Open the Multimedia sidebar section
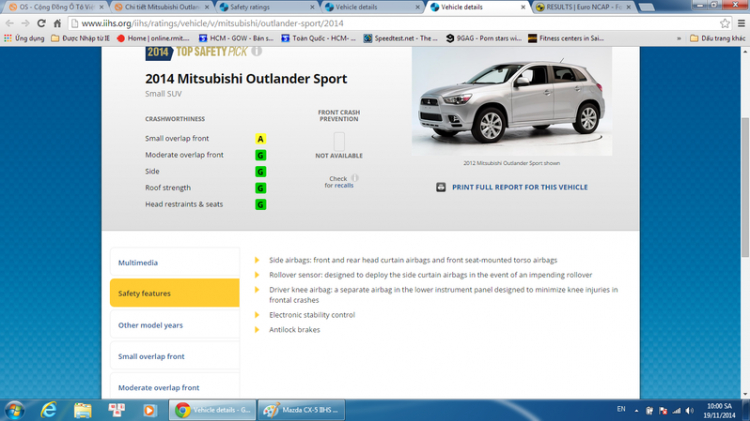 [x=175, y=262]
